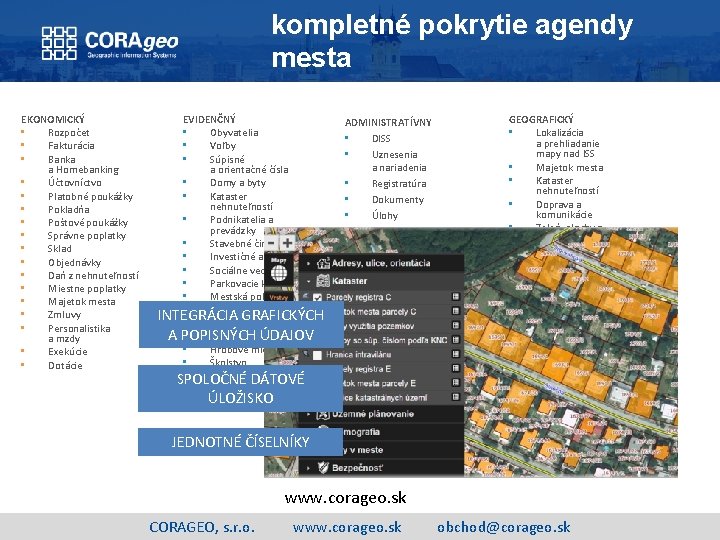Click the Voľby list item
The height and width of the screenshot is (540, 720).
pyautogui.click(x=223, y=146)
